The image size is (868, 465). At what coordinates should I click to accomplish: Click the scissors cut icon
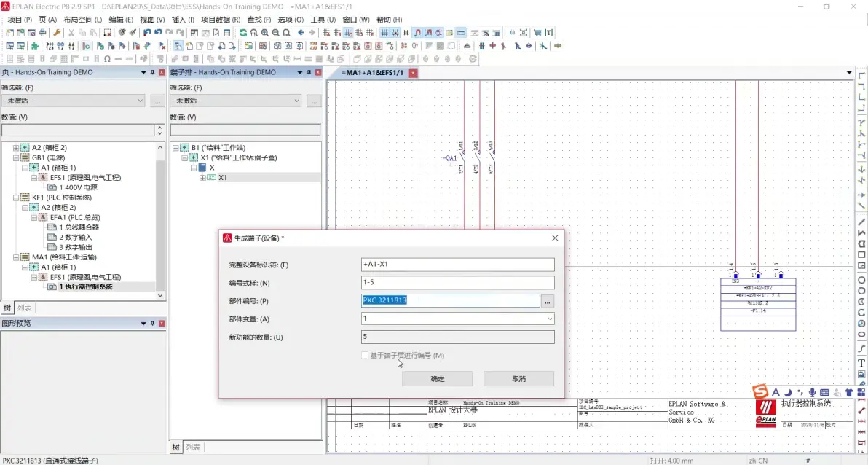(x=71, y=33)
